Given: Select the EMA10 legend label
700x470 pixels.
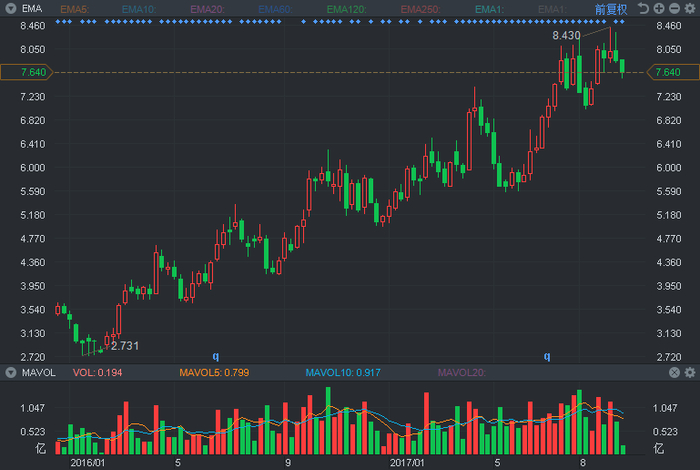Looking at the screenshot, I should [x=139, y=9].
